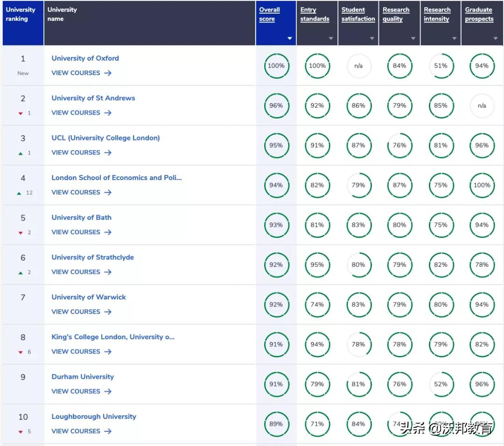
Task: Open Loughborough University link
Action: coord(94,417)
